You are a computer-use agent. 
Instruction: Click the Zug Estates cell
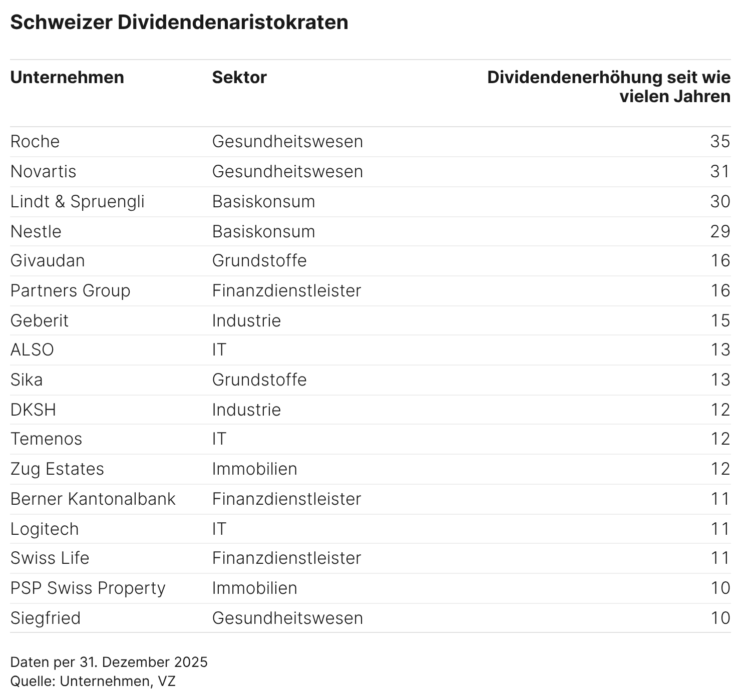click(57, 469)
